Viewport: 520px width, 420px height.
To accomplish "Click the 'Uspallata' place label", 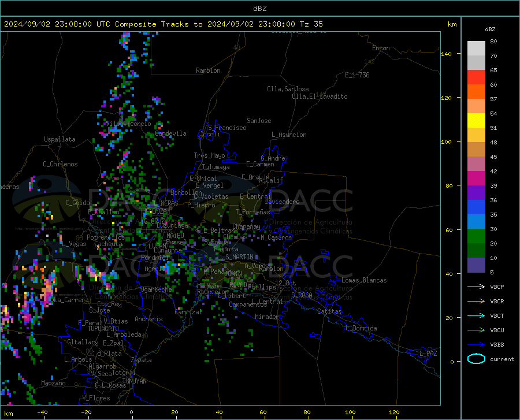I will coord(60,139).
